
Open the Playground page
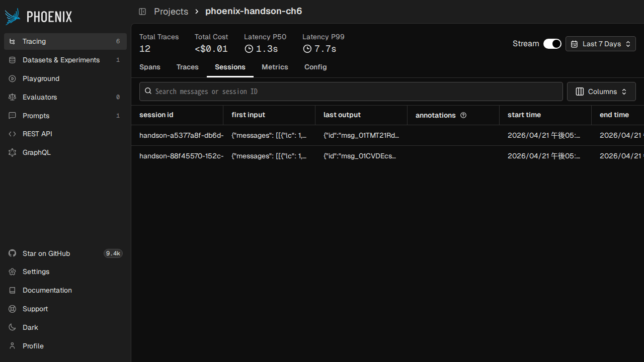(65, 79)
